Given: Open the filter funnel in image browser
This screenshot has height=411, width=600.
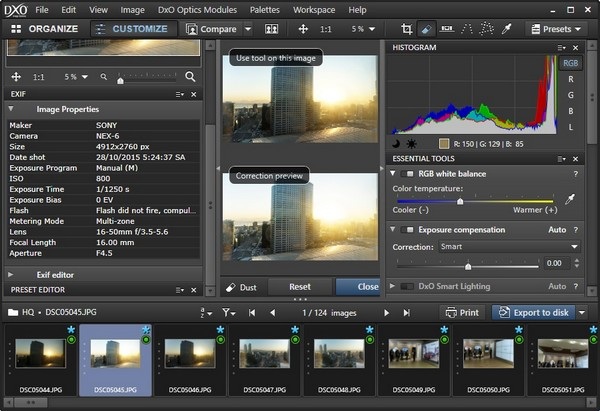Looking at the screenshot, I should 228,313.
